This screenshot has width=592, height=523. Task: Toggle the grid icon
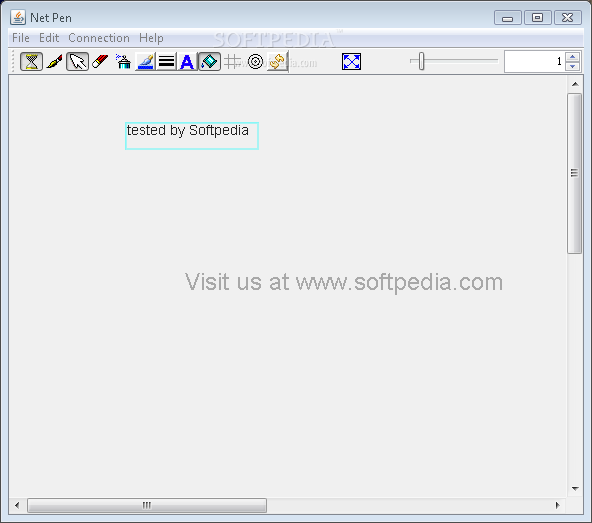(x=232, y=62)
